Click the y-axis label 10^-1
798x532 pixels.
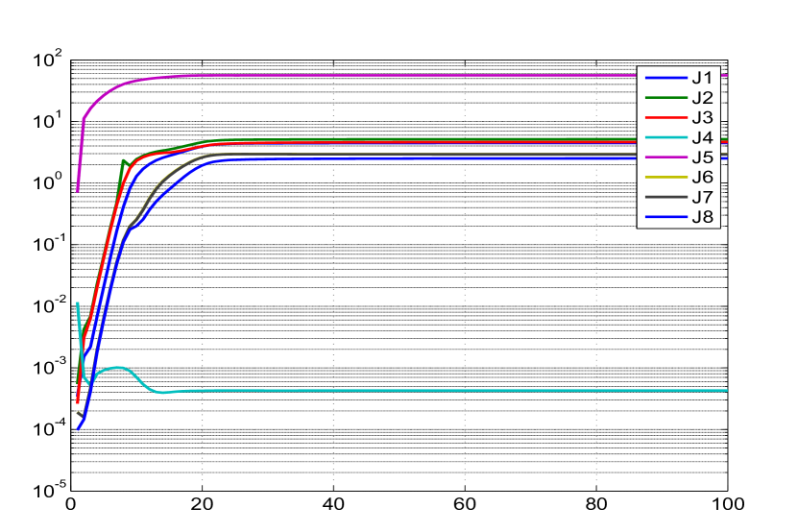pyautogui.click(x=47, y=244)
